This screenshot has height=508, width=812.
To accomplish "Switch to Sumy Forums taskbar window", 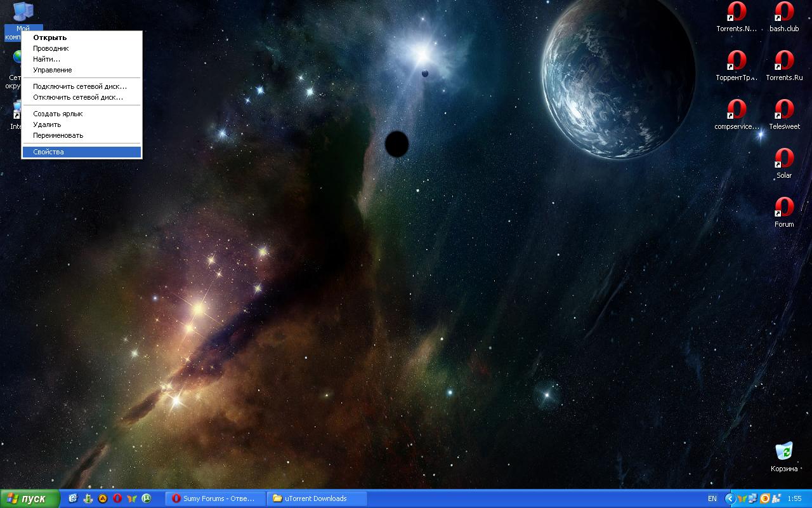I will (x=214, y=498).
